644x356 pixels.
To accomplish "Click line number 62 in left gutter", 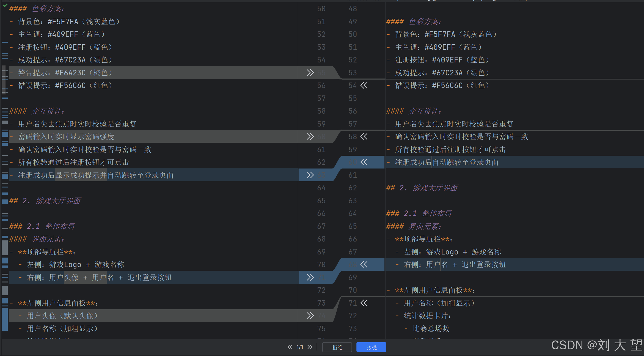I will [x=321, y=162].
